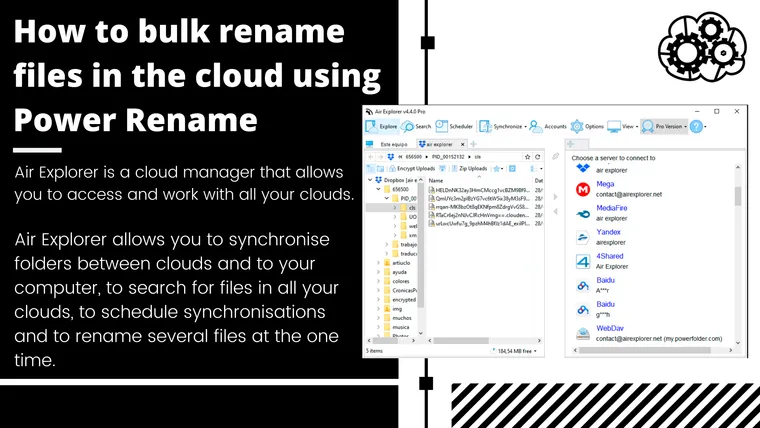
Task: Toggle Zip Uploads option
Action: point(469,169)
